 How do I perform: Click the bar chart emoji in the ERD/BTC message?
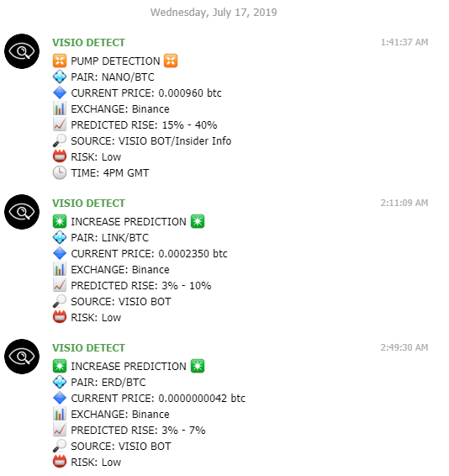tap(60, 414)
